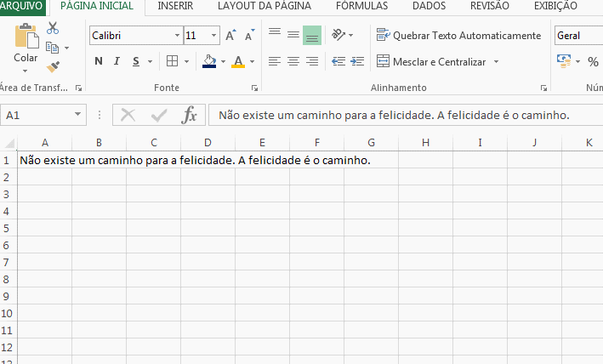Toggle italic formatting with I button
The width and height of the screenshot is (603, 364).
tap(118, 61)
